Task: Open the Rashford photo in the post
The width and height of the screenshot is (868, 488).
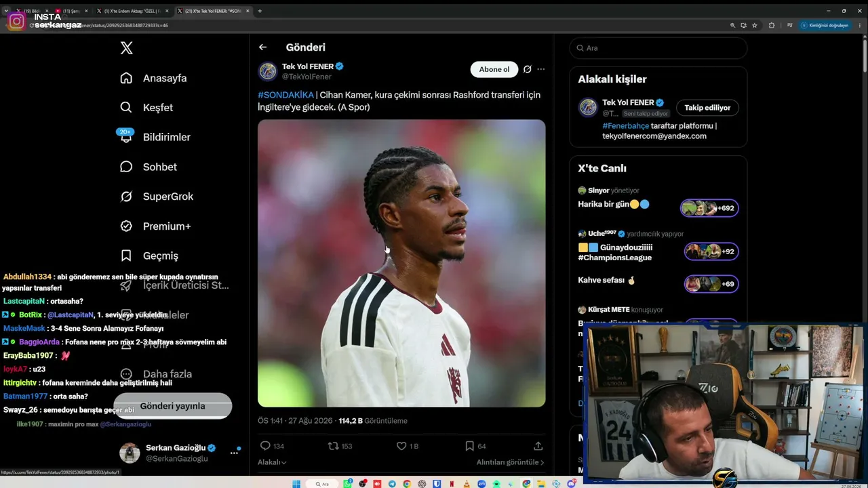Action: click(x=401, y=264)
